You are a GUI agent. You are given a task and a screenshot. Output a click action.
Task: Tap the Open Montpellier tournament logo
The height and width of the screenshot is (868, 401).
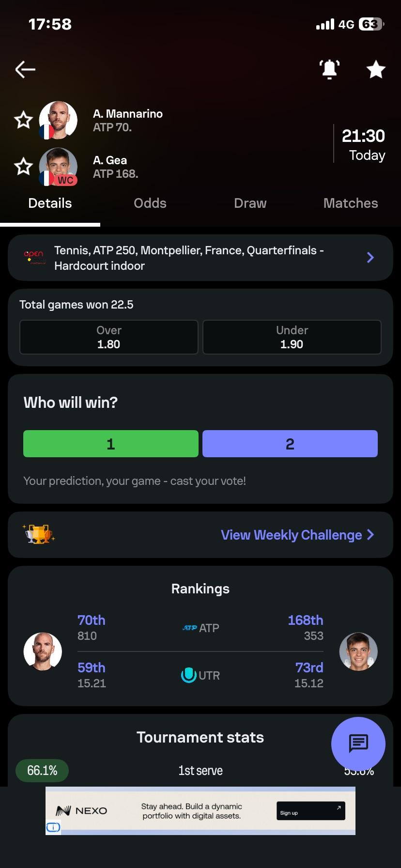click(34, 258)
